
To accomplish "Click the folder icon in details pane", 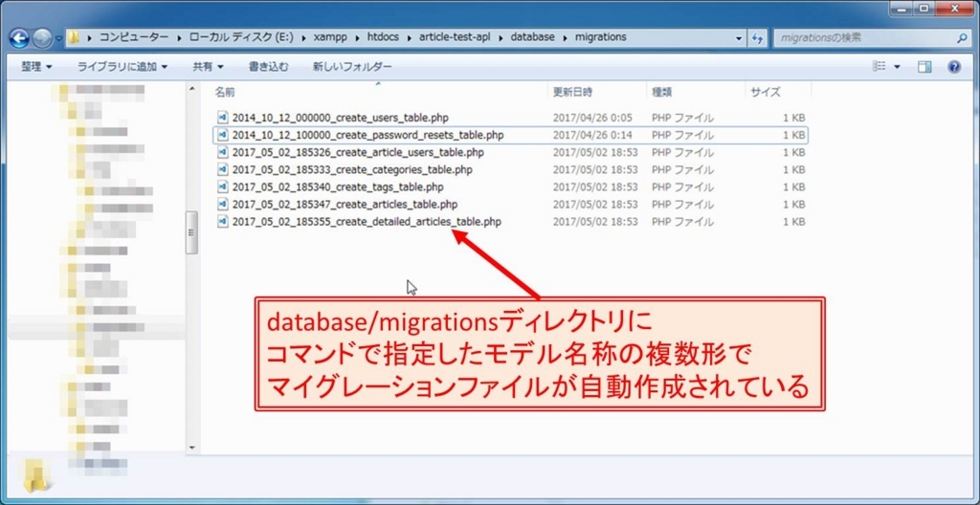I will pyautogui.click(x=37, y=477).
